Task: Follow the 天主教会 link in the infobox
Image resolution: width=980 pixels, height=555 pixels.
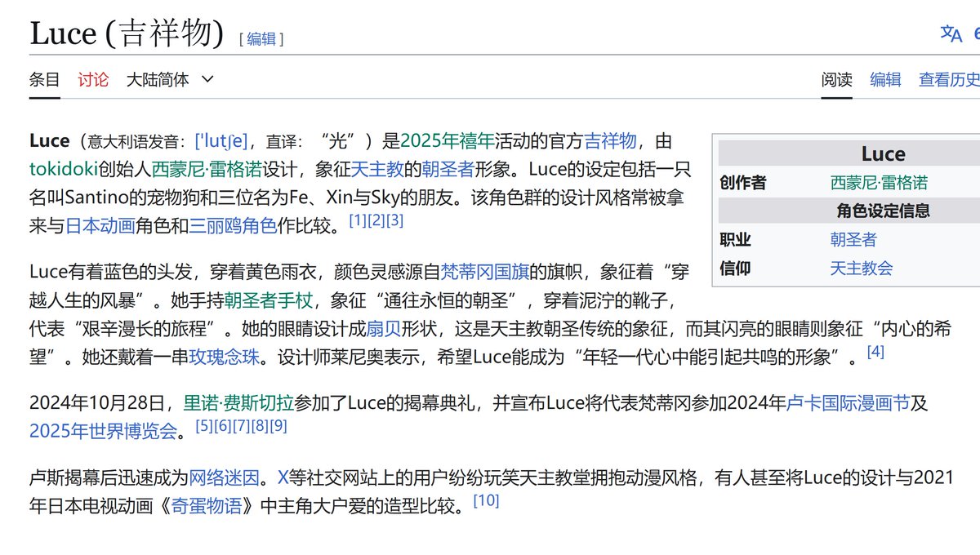Action: [861, 267]
